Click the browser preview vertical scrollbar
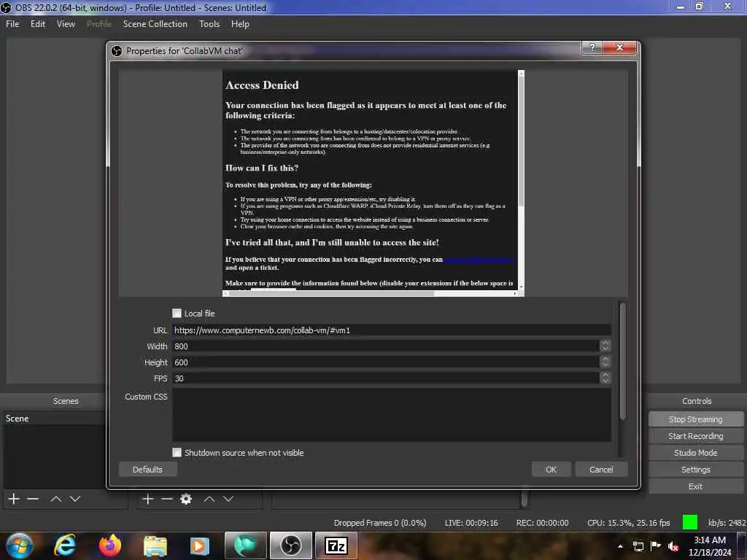 [521, 143]
